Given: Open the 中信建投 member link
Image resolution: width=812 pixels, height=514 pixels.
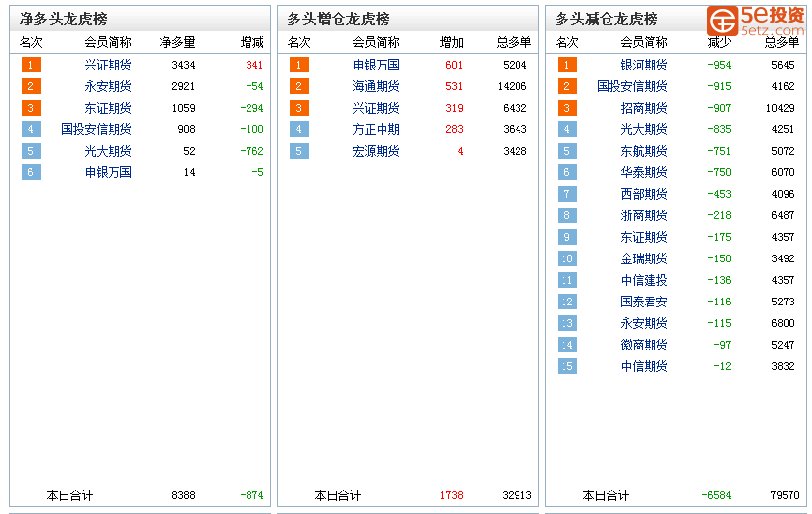Looking at the screenshot, I should click(644, 280).
